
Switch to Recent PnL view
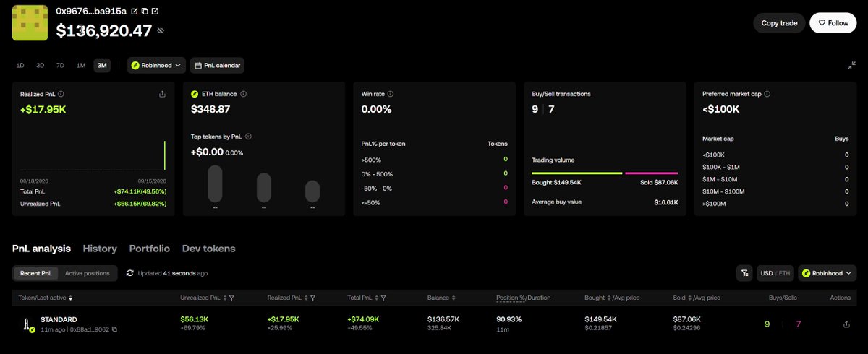(x=35, y=273)
